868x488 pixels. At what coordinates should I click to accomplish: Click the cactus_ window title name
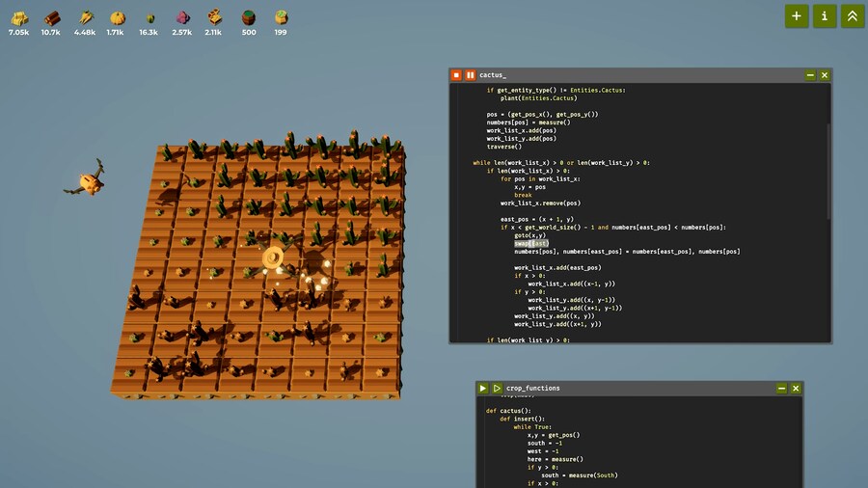tap(493, 75)
